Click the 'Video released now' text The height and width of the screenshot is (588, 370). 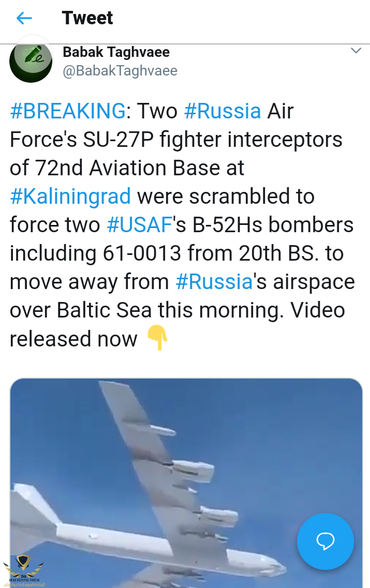tap(177, 325)
